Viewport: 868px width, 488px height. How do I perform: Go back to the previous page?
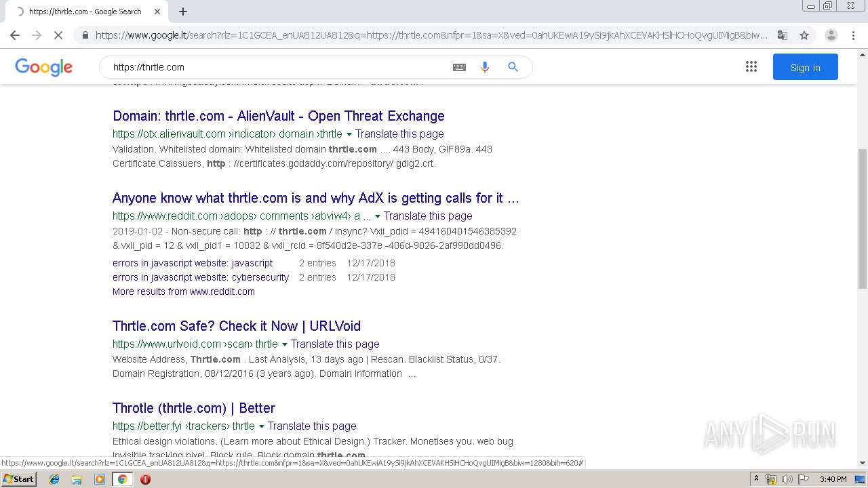(x=15, y=35)
